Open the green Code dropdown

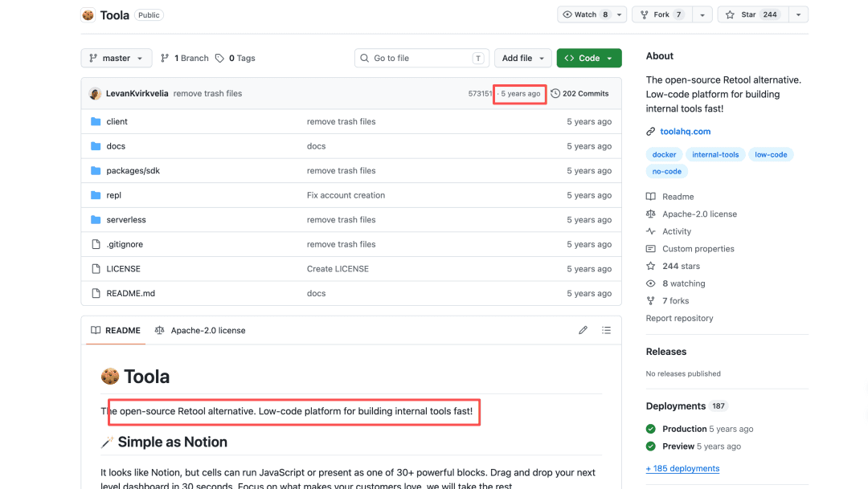coord(589,58)
